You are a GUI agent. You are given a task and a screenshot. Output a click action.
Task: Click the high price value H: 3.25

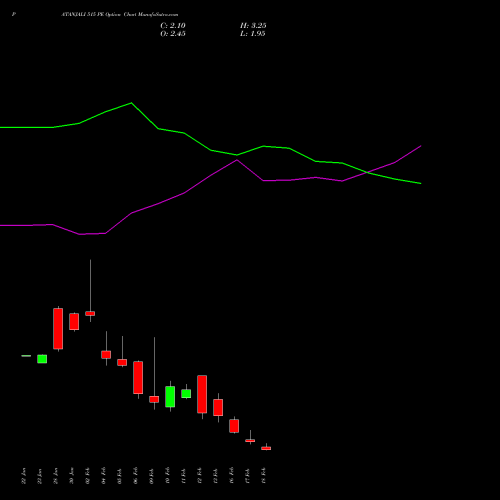(x=253, y=26)
